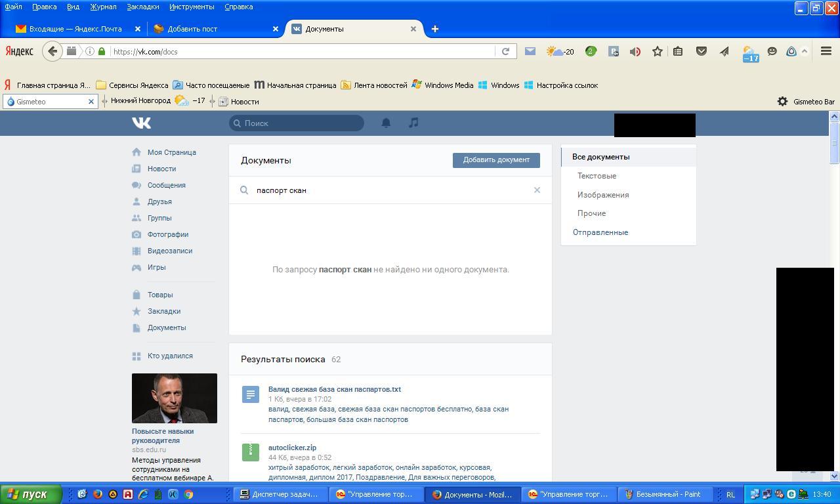Open the Firefox hamburger menu
The image size is (840, 504).
tap(826, 51)
